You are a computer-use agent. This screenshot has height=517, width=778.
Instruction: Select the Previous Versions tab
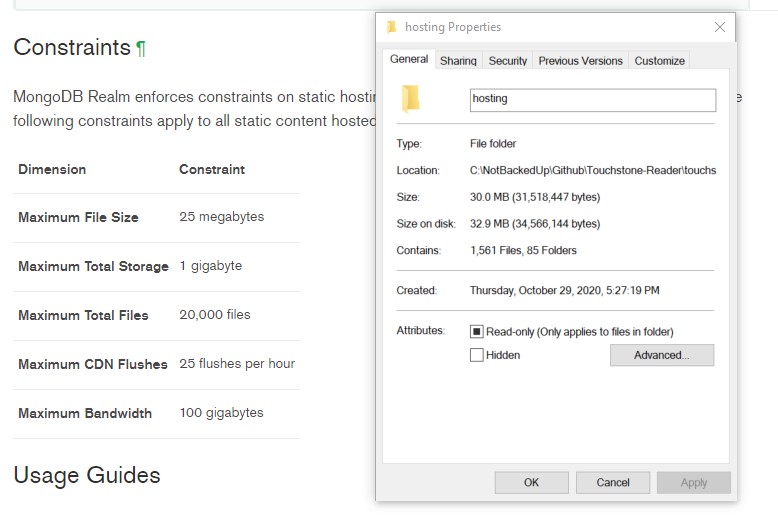(580, 61)
